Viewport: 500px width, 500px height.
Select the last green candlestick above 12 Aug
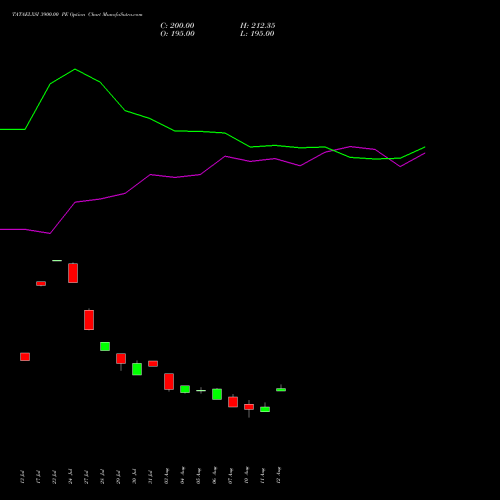click(281, 389)
